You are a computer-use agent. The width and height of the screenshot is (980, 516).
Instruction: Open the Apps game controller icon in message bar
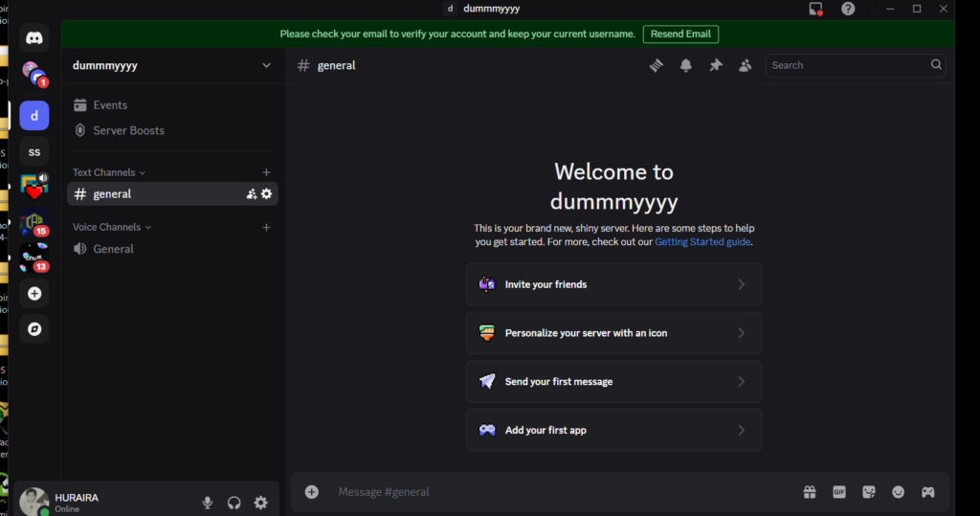coord(928,492)
